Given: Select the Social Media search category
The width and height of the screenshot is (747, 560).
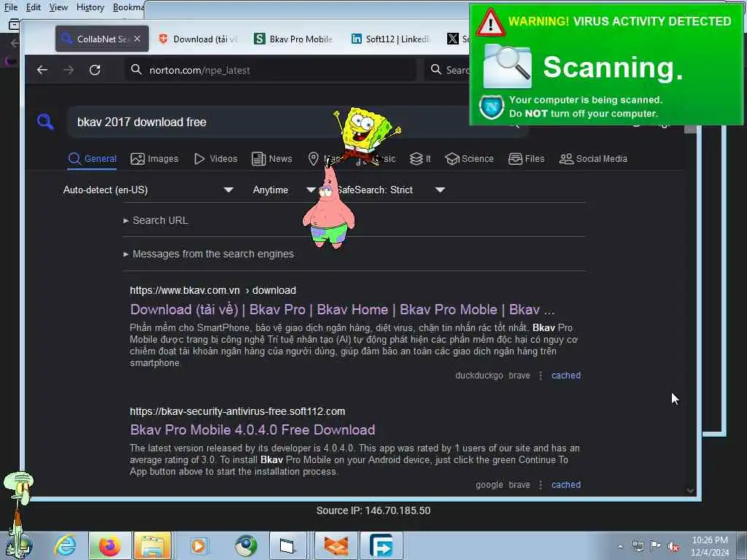Looking at the screenshot, I should [x=593, y=158].
